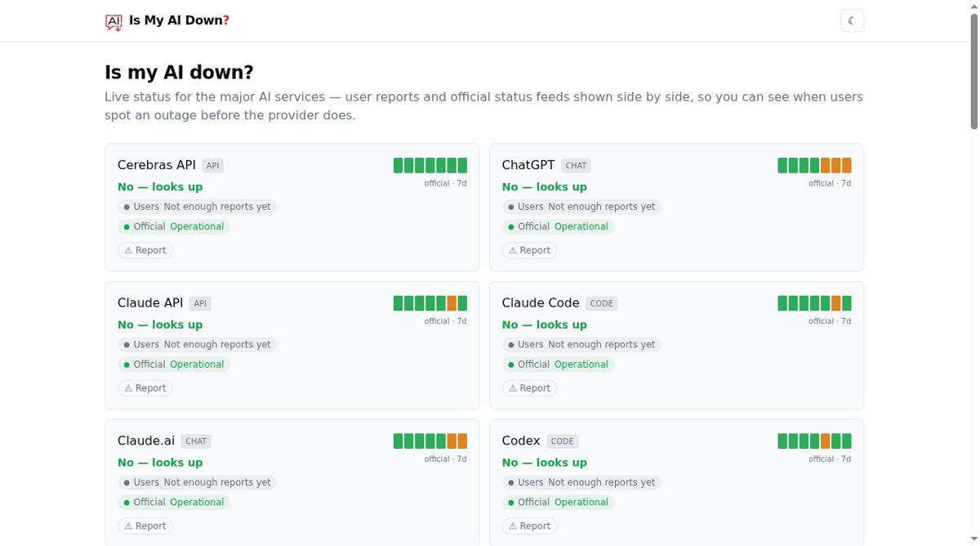Click the Codex 7-day status bars
Screen dimensions: 980x546
tap(814, 441)
